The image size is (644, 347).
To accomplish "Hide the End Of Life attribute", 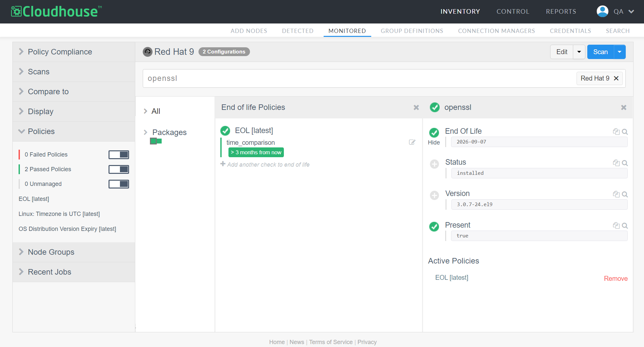I will tap(434, 143).
